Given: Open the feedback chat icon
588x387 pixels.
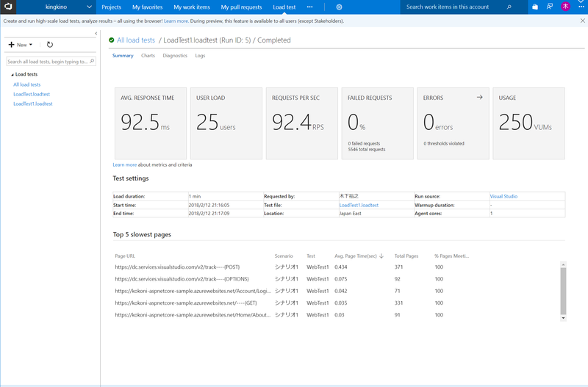Looking at the screenshot, I should tap(550, 7).
